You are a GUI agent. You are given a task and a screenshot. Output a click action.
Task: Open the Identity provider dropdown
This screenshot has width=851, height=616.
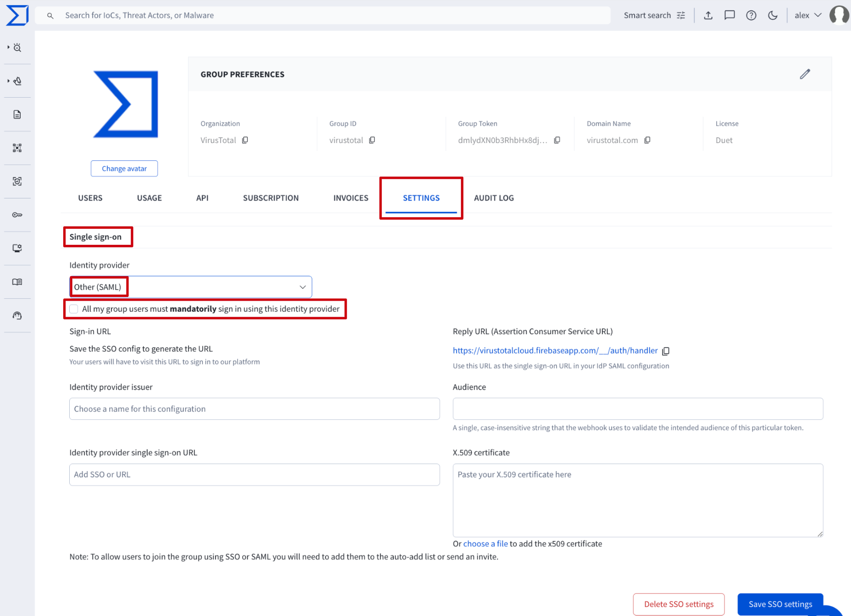click(x=190, y=287)
